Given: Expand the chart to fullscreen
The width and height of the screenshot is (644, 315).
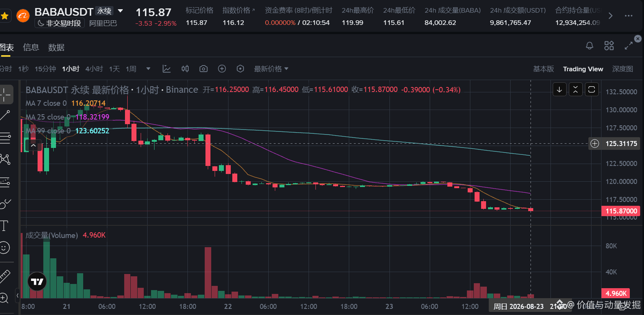Looking at the screenshot, I should (629, 46).
